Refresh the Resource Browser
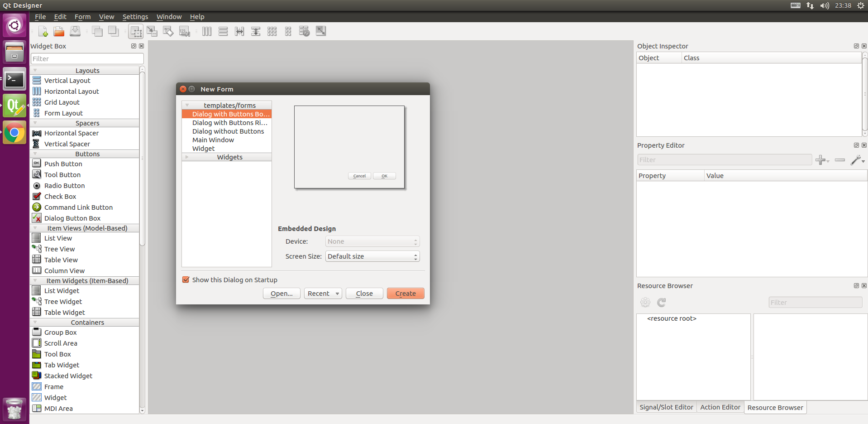 (x=661, y=302)
